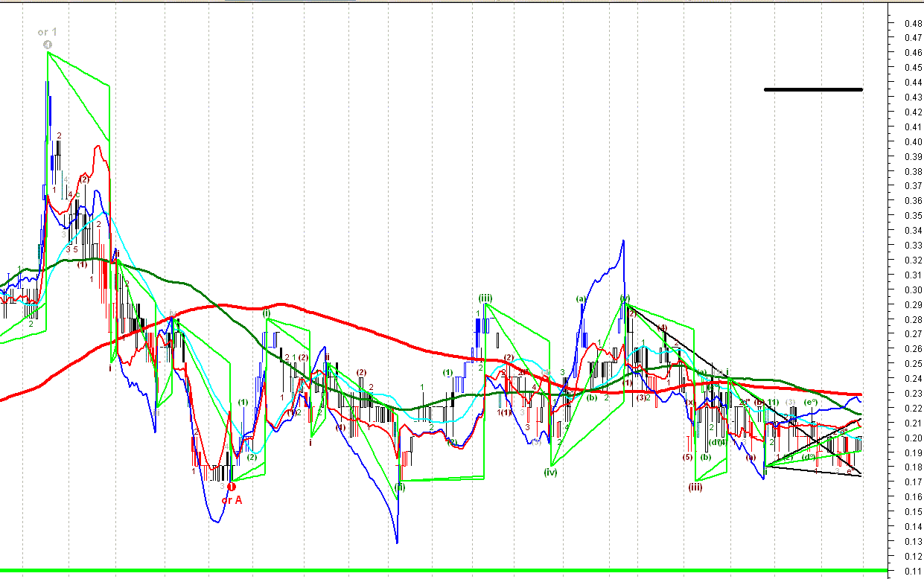This screenshot has width=924, height=579.
Task: Click the gray 'or 1' alternate count label
Action: (x=48, y=32)
